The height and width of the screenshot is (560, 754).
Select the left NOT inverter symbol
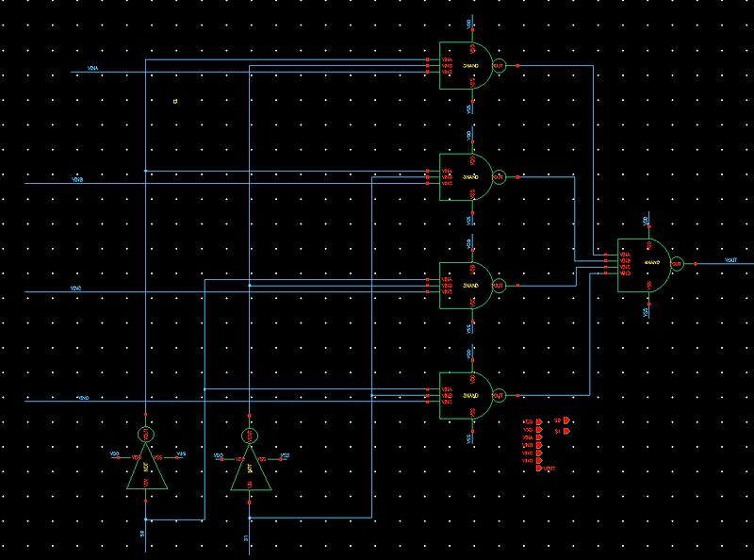146,471
